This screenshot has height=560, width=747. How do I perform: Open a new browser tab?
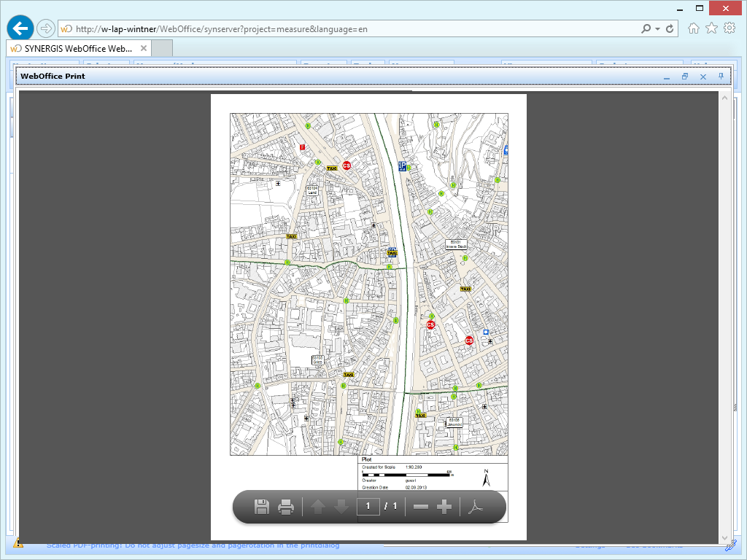[160, 48]
